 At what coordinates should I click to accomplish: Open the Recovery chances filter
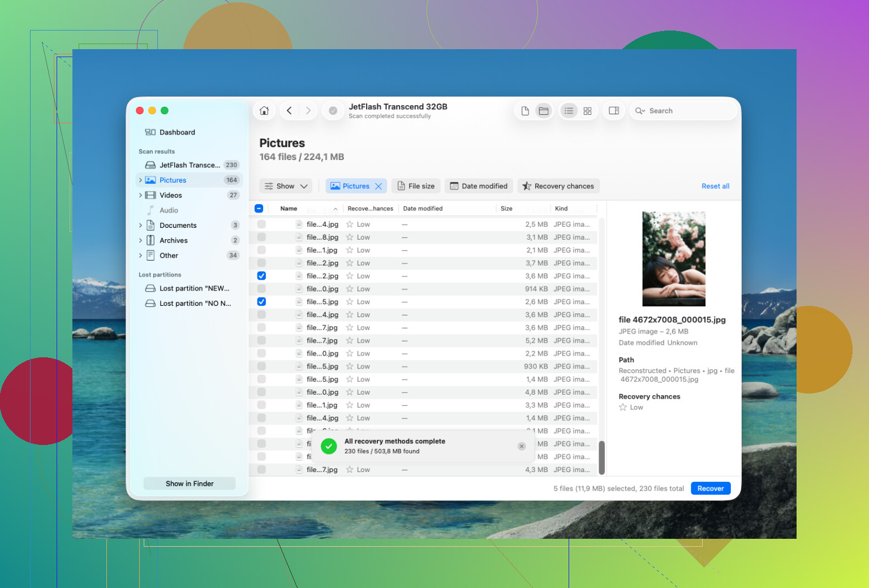coord(558,186)
